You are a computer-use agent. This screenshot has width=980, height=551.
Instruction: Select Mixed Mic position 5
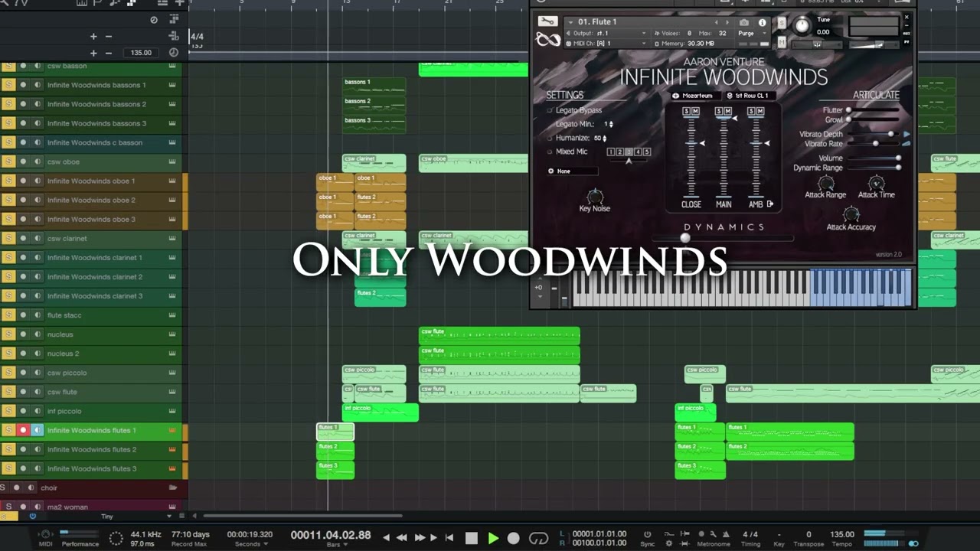coord(647,152)
